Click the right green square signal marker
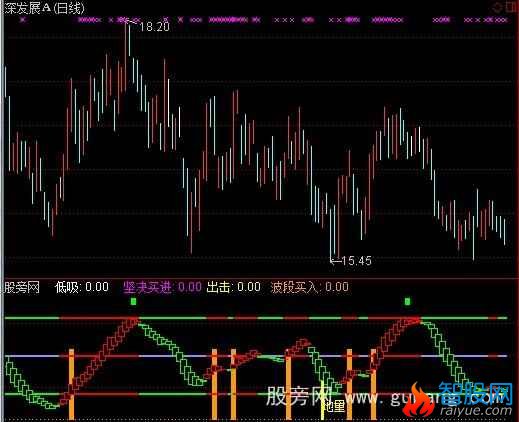The width and height of the screenshot is (519, 422). click(407, 302)
